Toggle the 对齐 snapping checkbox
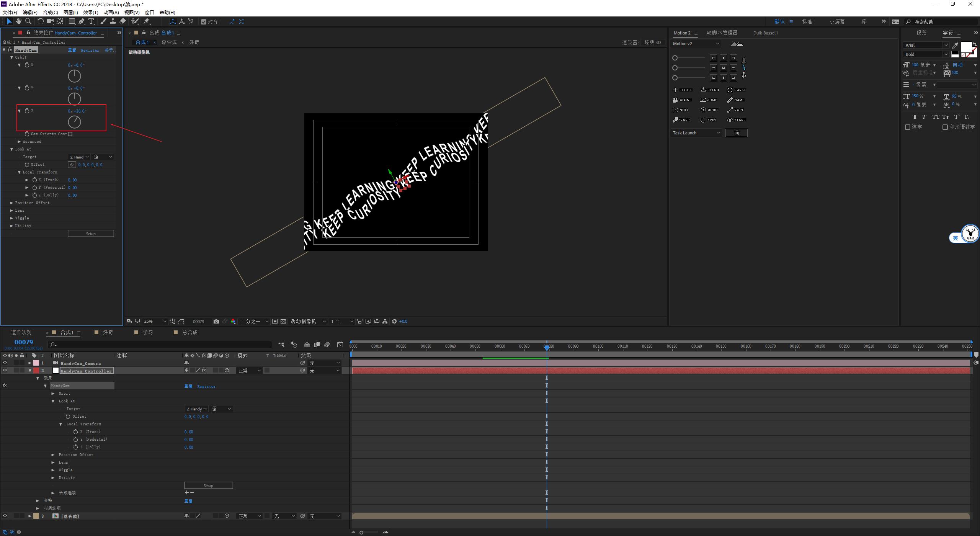This screenshot has width=980, height=536. point(204,22)
